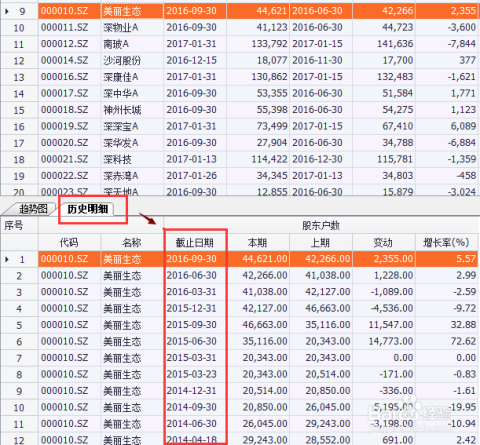The width and height of the screenshot is (480, 445).
Task: Click growth rate -9.72
Action: click(464, 308)
